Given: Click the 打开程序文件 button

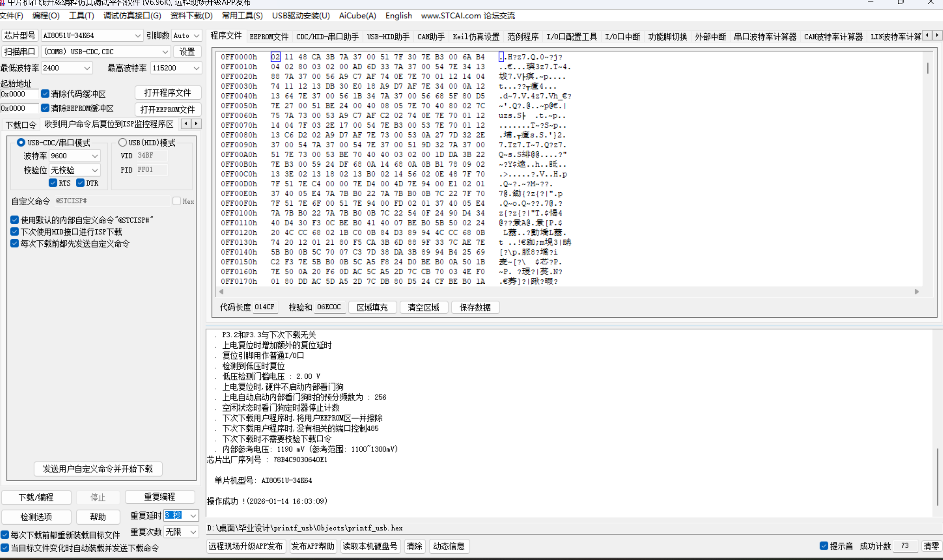Looking at the screenshot, I should point(167,93).
